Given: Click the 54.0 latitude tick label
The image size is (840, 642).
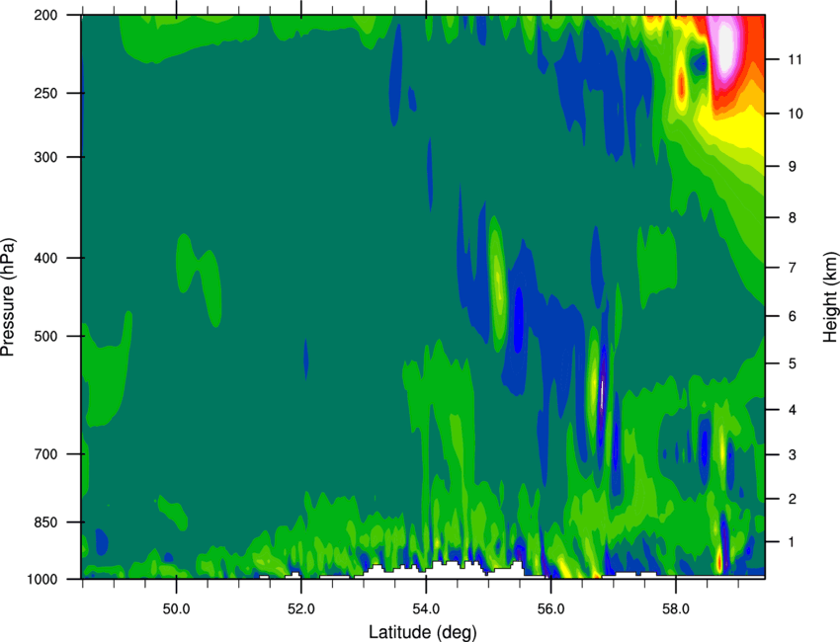Looking at the screenshot, I should pos(426,609).
